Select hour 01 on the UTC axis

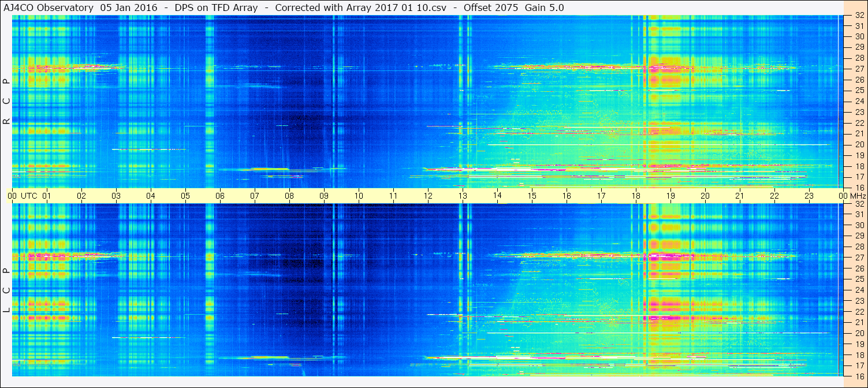[x=47, y=196]
